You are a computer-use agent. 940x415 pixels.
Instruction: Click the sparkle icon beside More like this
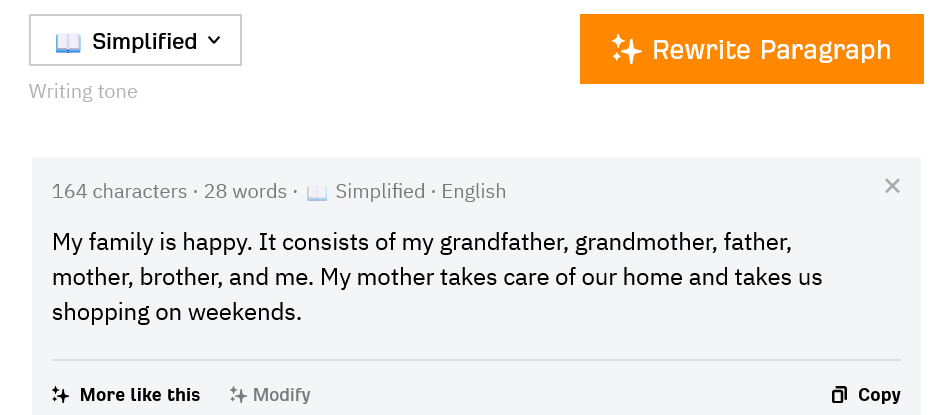pyautogui.click(x=61, y=395)
